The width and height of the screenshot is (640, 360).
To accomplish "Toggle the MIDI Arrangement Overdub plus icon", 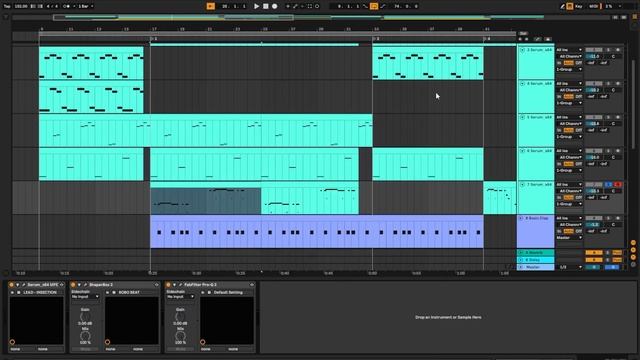I will [x=287, y=6].
